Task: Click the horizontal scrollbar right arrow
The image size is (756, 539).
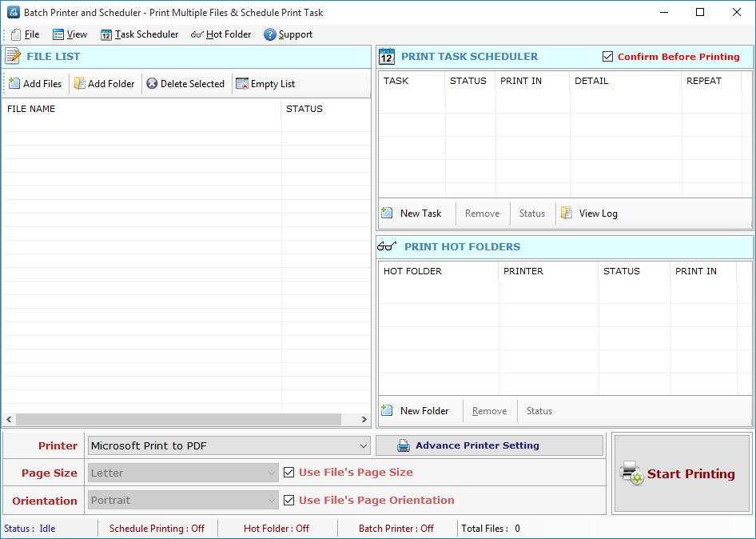Action: (364, 419)
